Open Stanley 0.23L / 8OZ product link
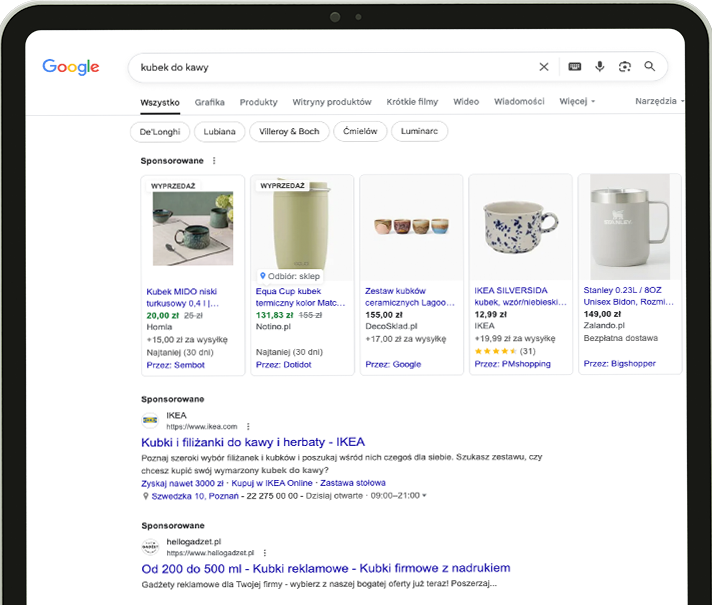 (x=628, y=296)
